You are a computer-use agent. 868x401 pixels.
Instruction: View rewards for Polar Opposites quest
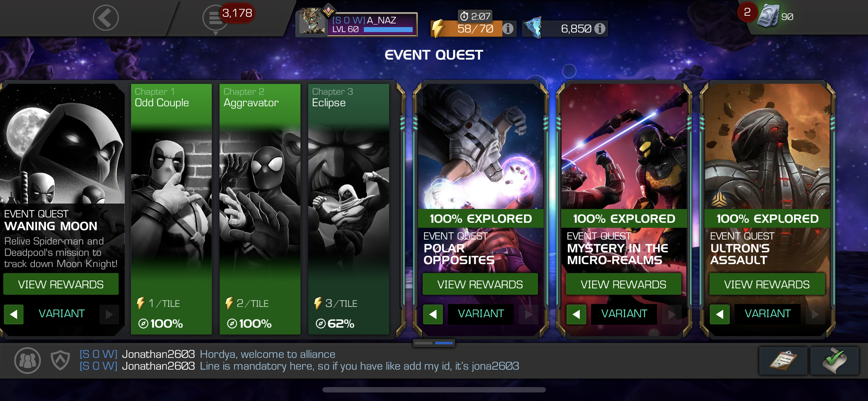pyautogui.click(x=480, y=284)
